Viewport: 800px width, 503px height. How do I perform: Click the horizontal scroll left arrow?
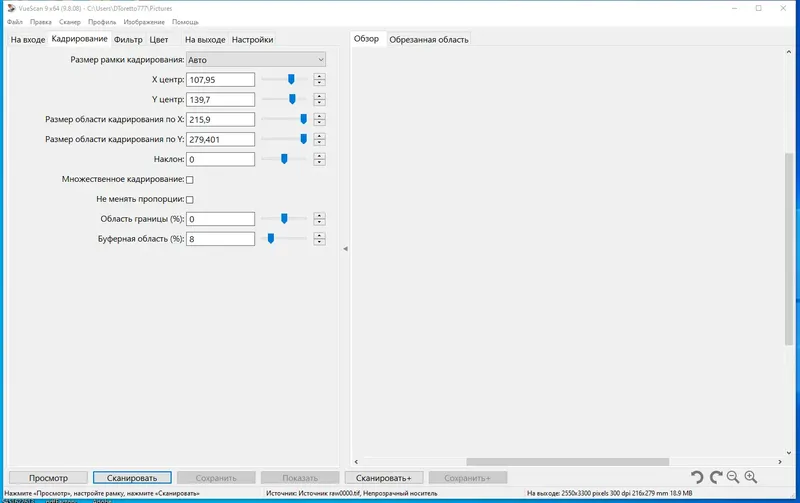click(x=356, y=462)
